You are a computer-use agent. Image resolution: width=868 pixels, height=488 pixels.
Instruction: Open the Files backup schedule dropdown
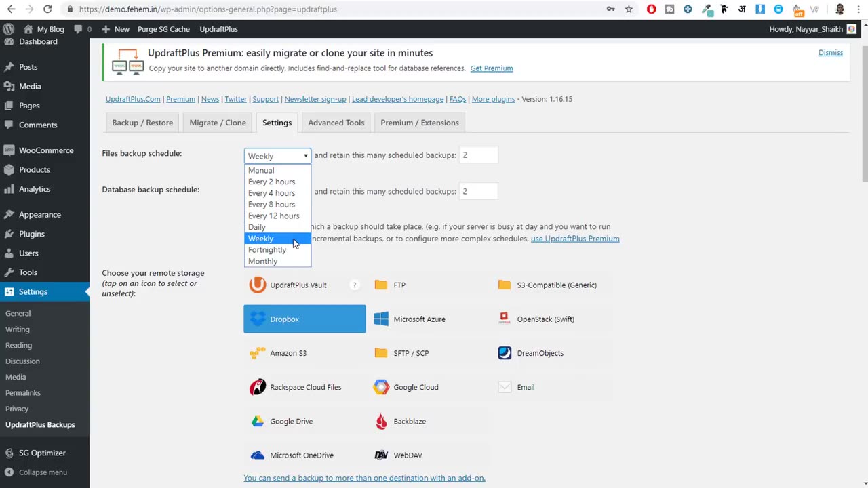tap(277, 156)
